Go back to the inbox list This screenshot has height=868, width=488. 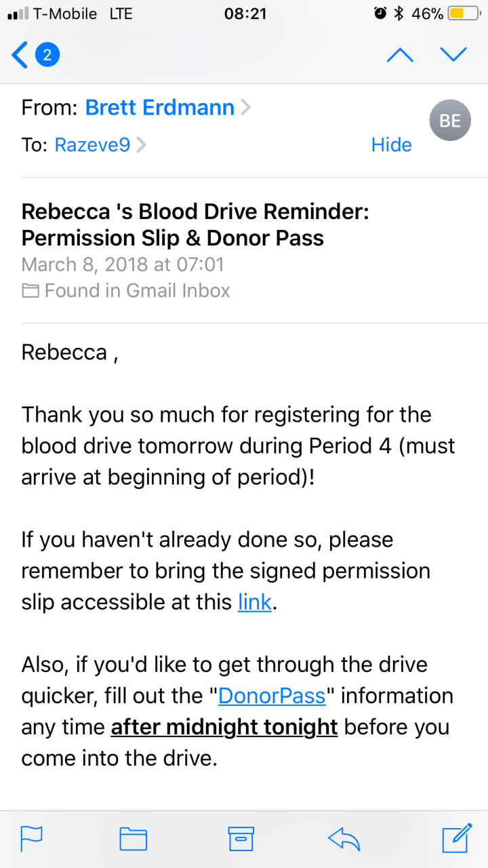(x=20, y=55)
